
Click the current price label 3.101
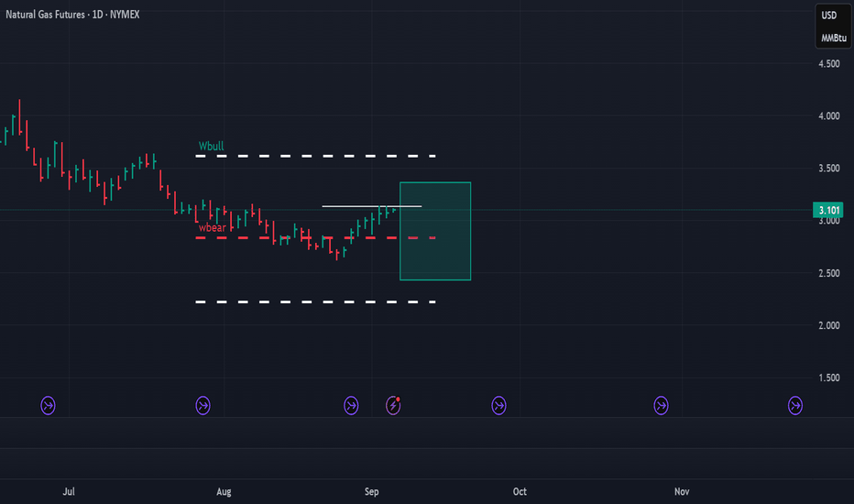[x=828, y=211]
